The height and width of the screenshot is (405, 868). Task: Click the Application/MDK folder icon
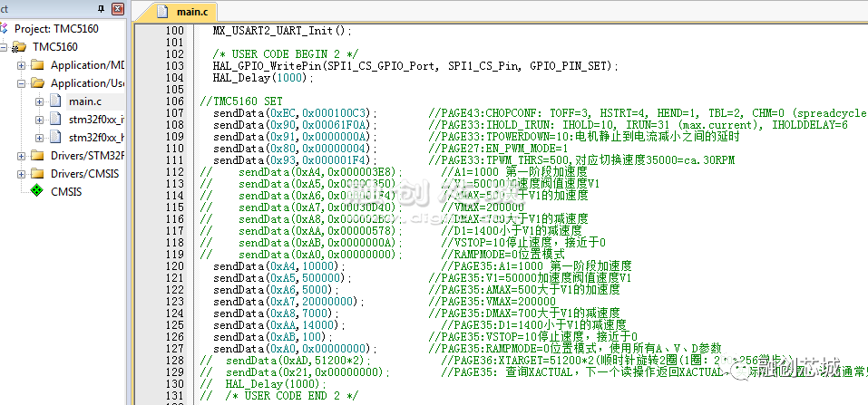pyautogui.click(x=37, y=64)
